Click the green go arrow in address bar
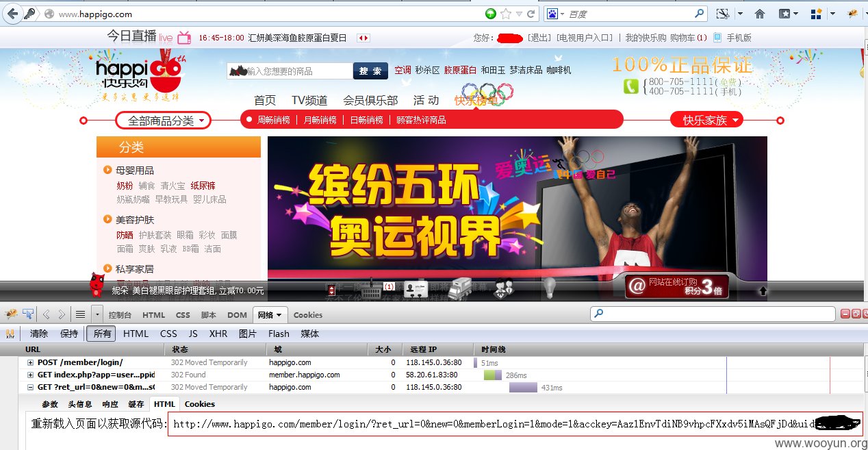This screenshot has width=868, height=450. tap(491, 14)
